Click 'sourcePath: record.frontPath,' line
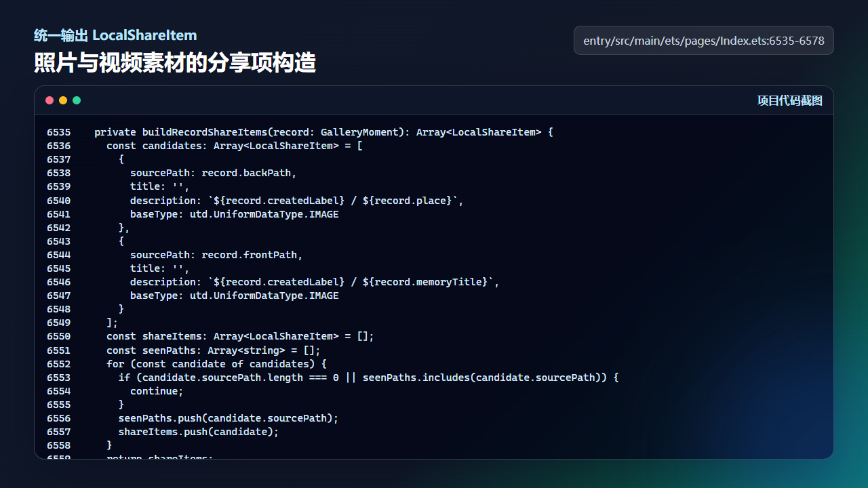 point(216,255)
